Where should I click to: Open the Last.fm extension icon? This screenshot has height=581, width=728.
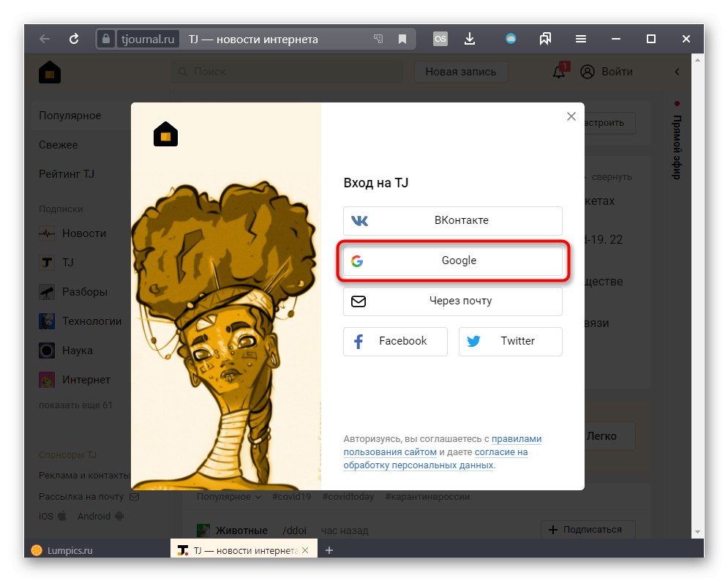pos(440,39)
